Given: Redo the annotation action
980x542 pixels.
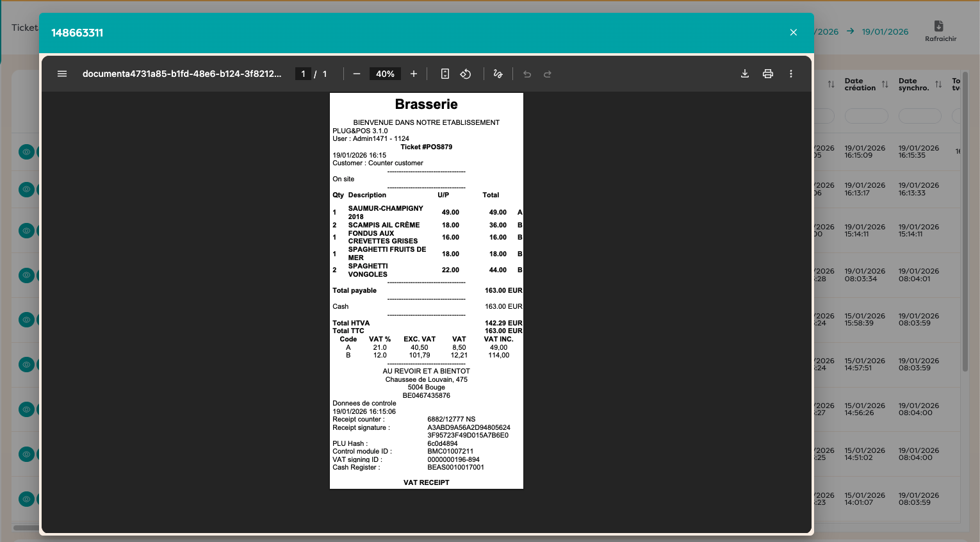Looking at the screenshot, I should pos(548,74).
